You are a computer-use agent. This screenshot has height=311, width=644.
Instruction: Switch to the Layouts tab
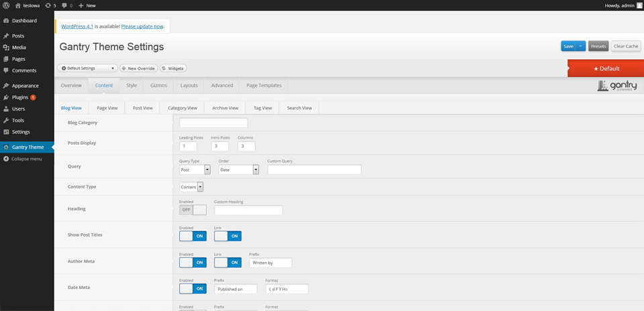point(189,86)
